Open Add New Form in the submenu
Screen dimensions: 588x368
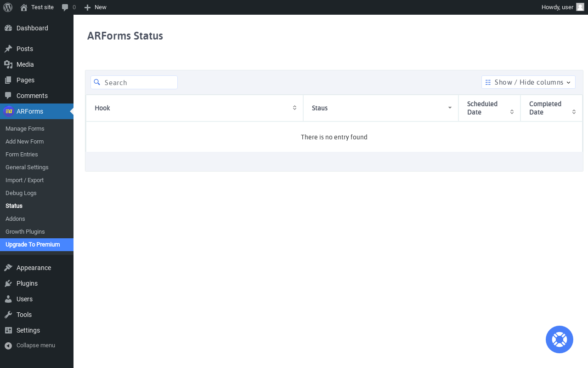[x=24, y=142]
